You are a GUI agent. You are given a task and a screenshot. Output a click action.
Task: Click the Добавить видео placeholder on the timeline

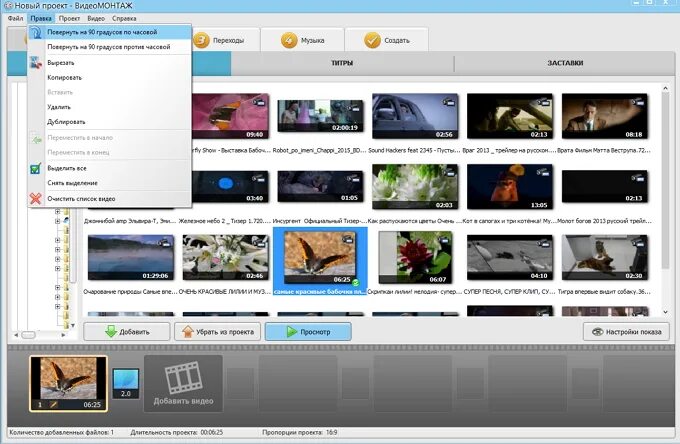click(183, 383)
